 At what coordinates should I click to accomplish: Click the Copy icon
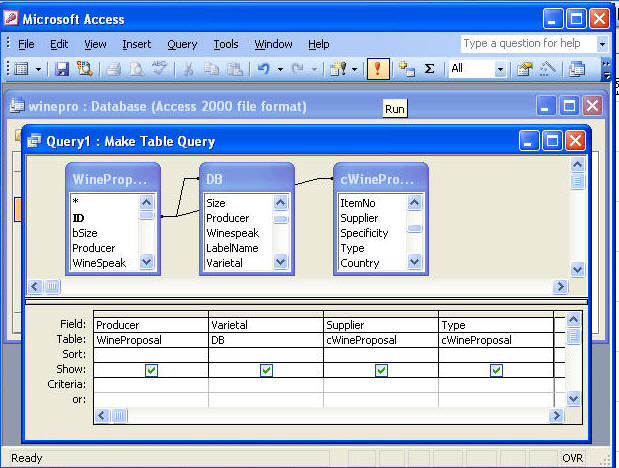[212, 69]
